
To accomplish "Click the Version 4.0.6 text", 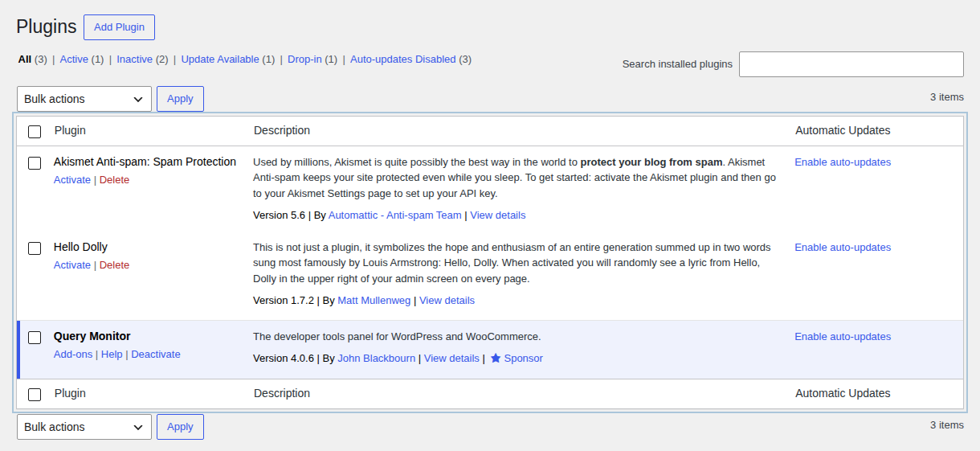I will click(284, 359).
